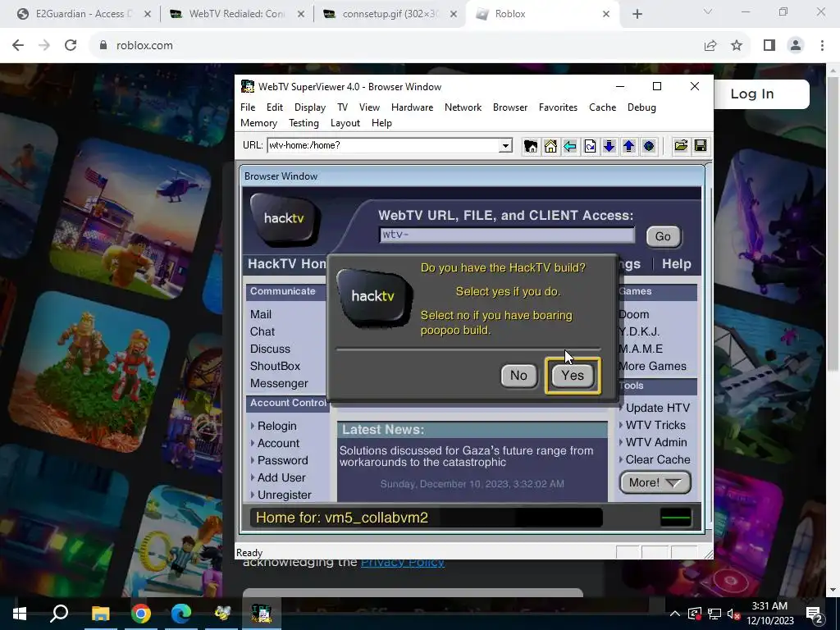Click Update HTV under Tools
The height and width of the screenshot is (630, 840).
[x=657, y=408]
